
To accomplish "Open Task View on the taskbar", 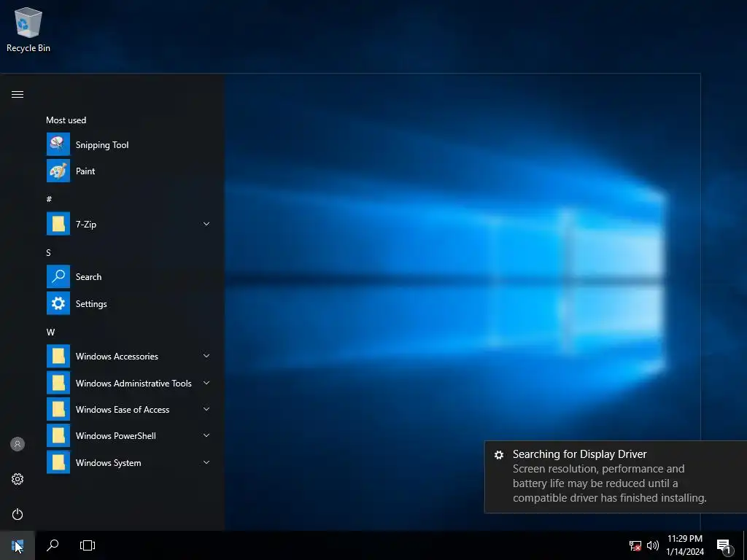I will coord(88,545).
